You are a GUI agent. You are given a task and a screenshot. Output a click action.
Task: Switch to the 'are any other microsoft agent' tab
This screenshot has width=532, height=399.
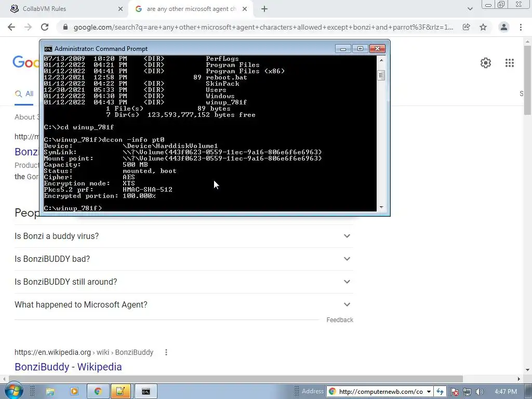191,9
